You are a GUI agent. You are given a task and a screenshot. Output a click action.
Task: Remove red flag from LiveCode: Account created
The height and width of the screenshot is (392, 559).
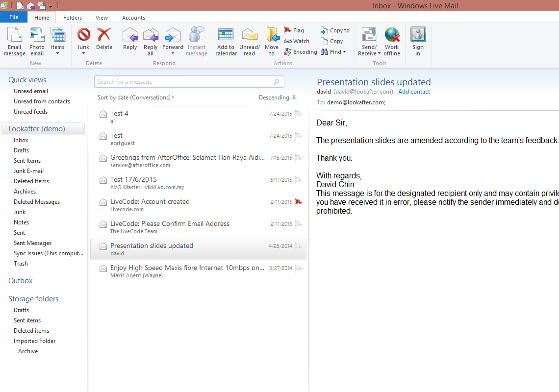click(x=298, y=202)
